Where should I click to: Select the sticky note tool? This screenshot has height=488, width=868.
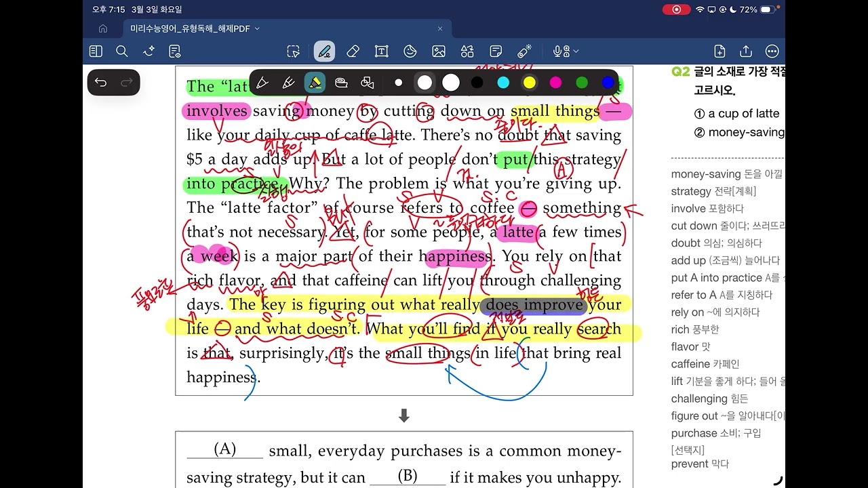coord(496,51)
